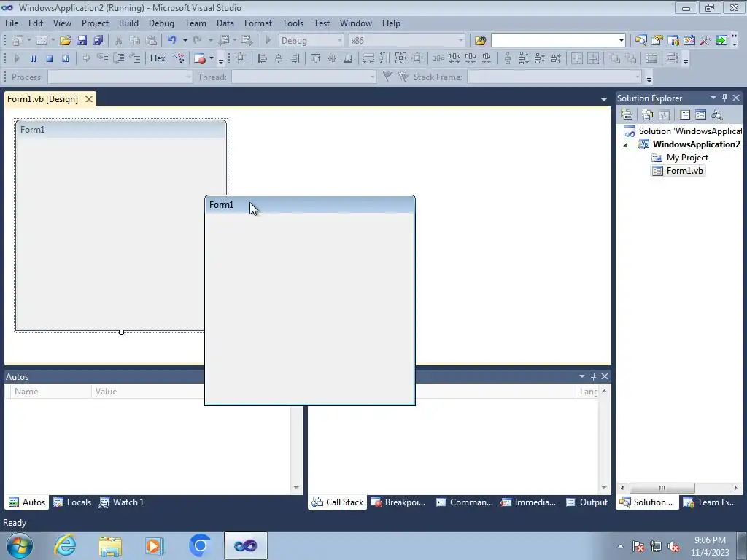Click the Restart debugging icon
Screen dimensions: 747x560
coord(65,58)
